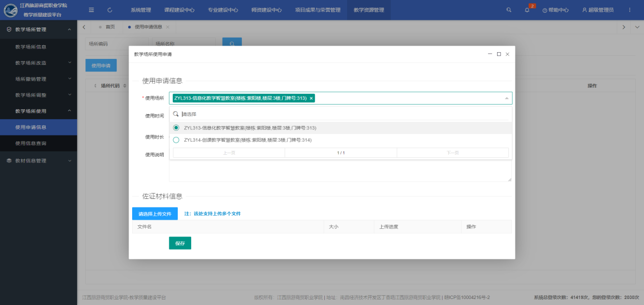Image resolution: width=644 pixels, height=305 pixels.
Task: Remove the ZYL313 tag with its x icon
Action: click(311, 98)
